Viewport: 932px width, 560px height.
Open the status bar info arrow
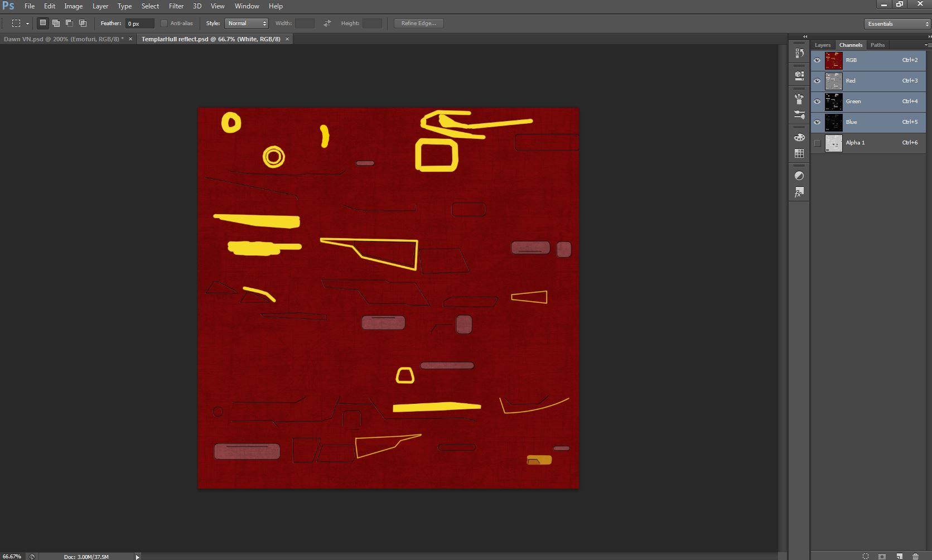[x=137, y=557]
